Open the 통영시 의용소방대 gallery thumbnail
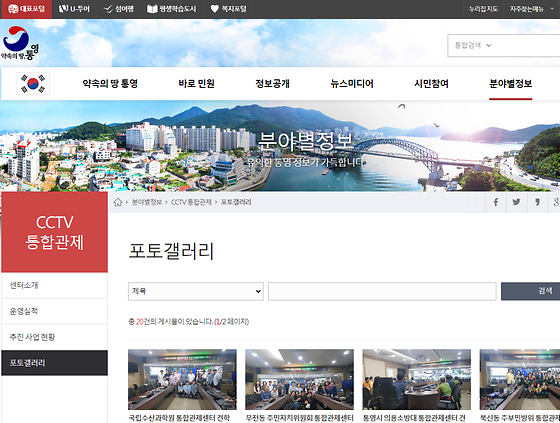560x423 pixels. [x=416, y=379]
